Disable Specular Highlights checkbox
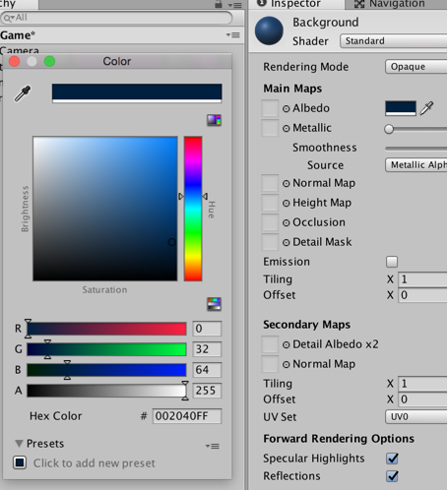 [x=392, y=459]
